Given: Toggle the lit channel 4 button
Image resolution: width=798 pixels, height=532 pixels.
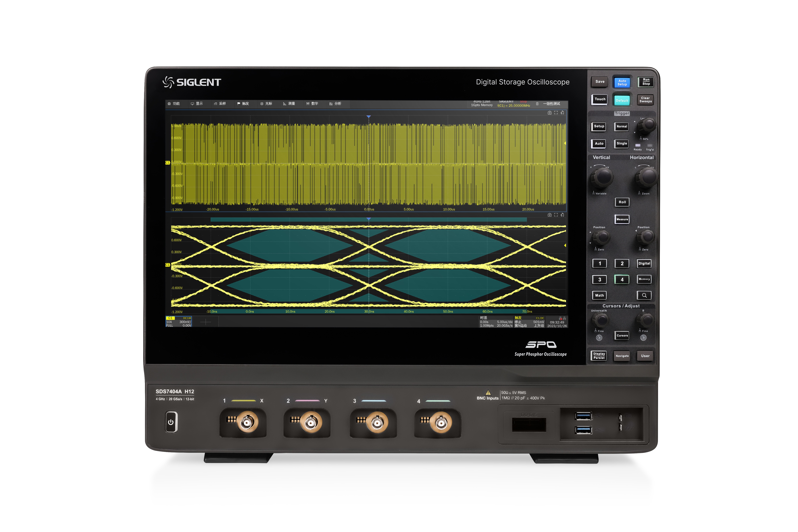Looking at the screenshot, I should tap(622, 280).
